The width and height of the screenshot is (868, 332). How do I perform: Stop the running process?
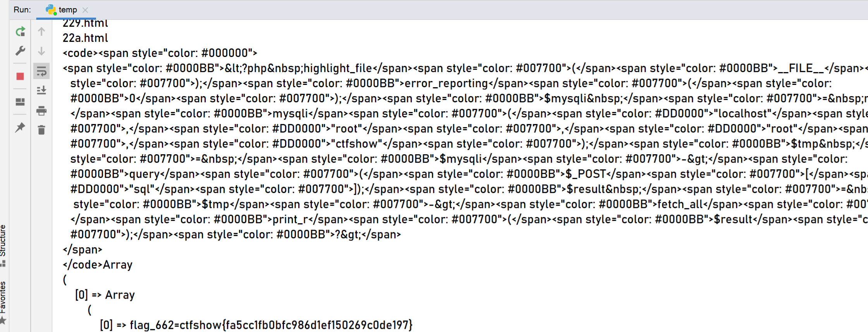pos(21,76)
